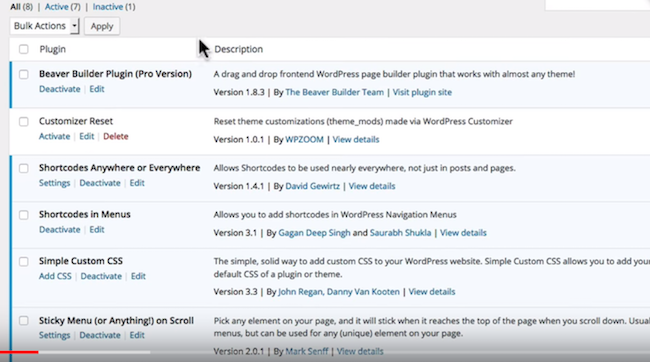Image resolution: width=650 pixels, height=362 pixels.
Task: Check the Sticky Menu on Scroll checkbox
Action: [x=24, y=321]
